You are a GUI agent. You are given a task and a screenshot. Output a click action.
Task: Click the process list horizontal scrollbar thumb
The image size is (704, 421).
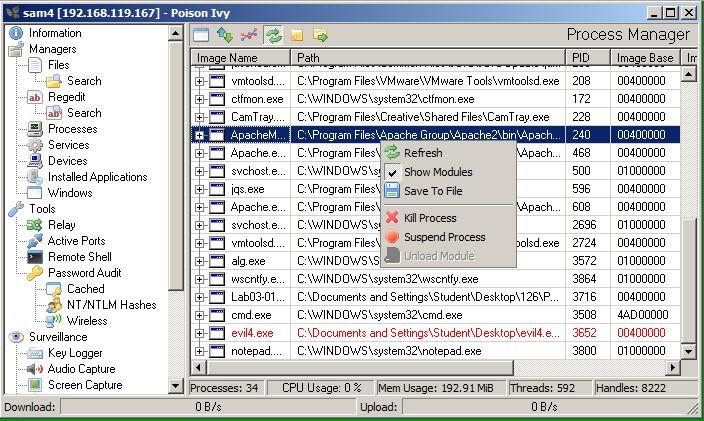359,368
